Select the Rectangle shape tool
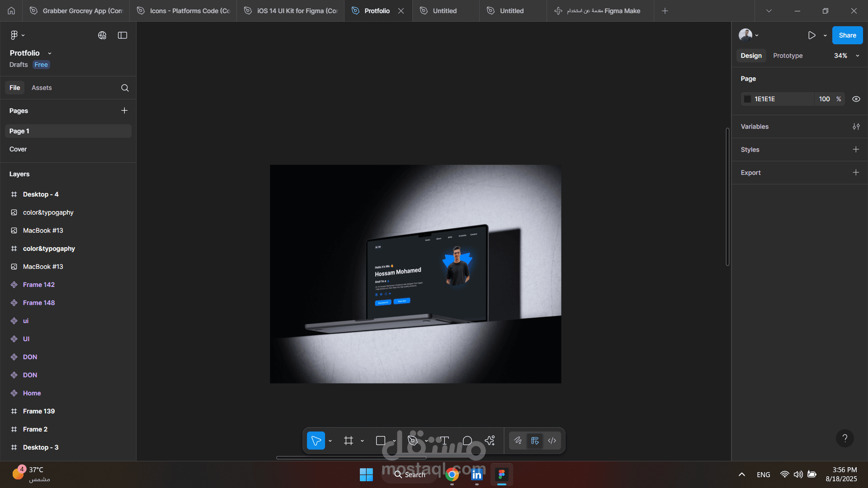Image resolution: width=868 pixels, height=488 pixels. (381, 441)
